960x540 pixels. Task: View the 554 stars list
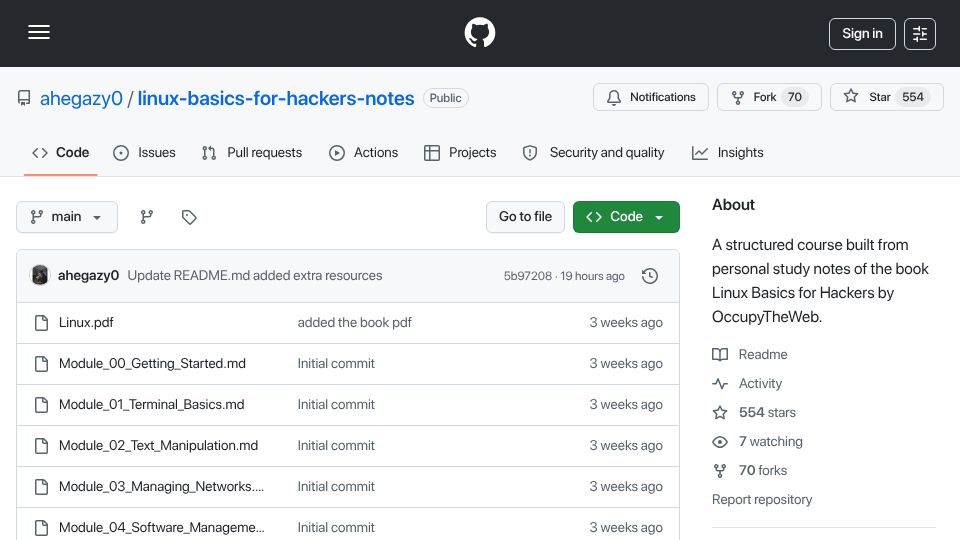tap(754, 413)
